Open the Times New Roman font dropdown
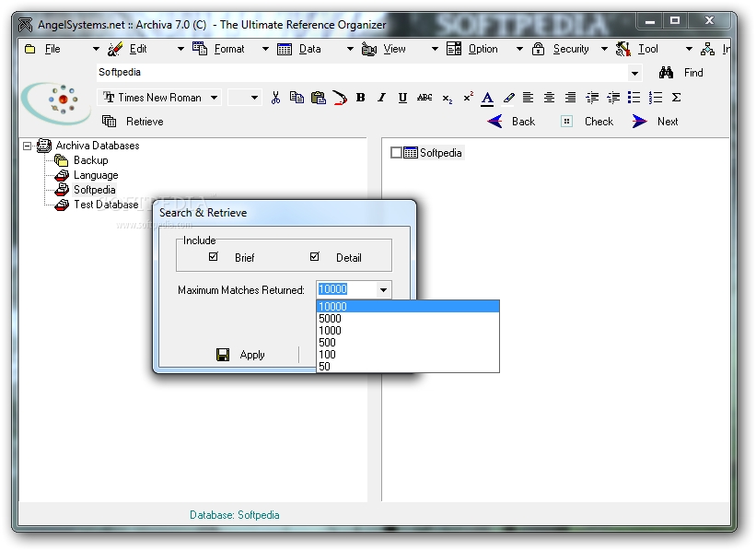 (214, 98)
